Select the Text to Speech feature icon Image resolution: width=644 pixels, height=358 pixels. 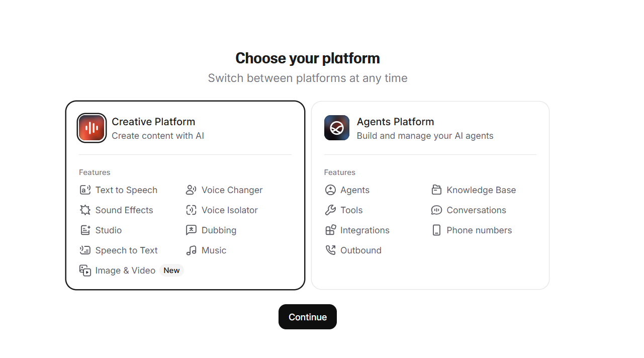click(x=85, y=190)
